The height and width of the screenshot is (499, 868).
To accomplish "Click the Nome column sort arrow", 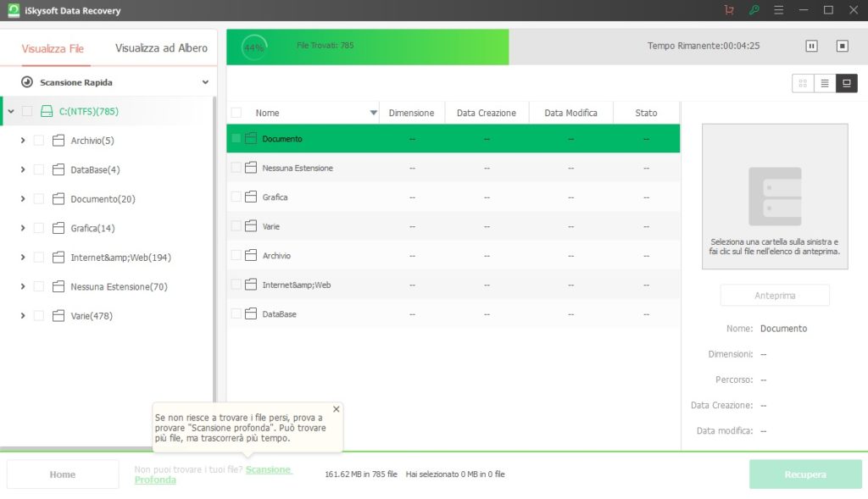I will pos(374,113).
